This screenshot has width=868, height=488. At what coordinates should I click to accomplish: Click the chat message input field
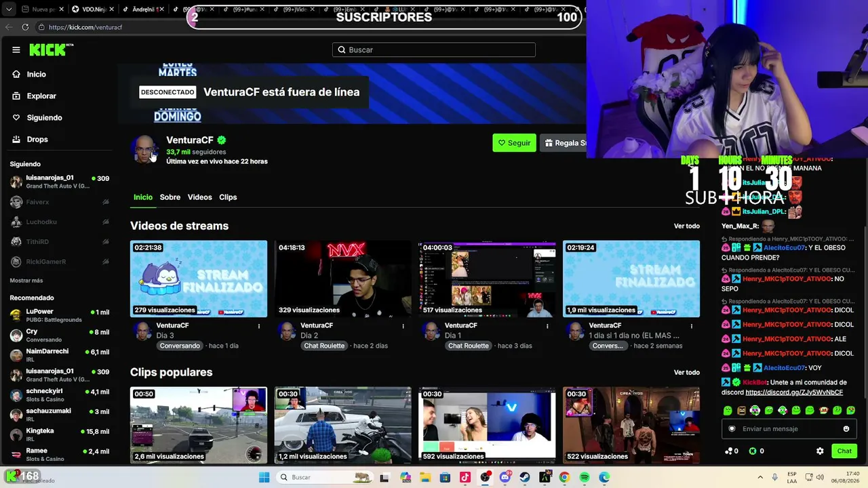(789, 429)
